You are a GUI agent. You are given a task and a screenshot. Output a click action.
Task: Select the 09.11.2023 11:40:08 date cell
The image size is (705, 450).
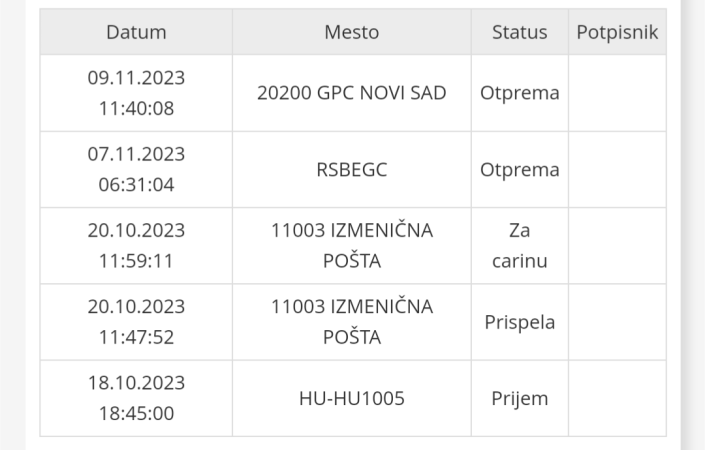click(136, 93)
